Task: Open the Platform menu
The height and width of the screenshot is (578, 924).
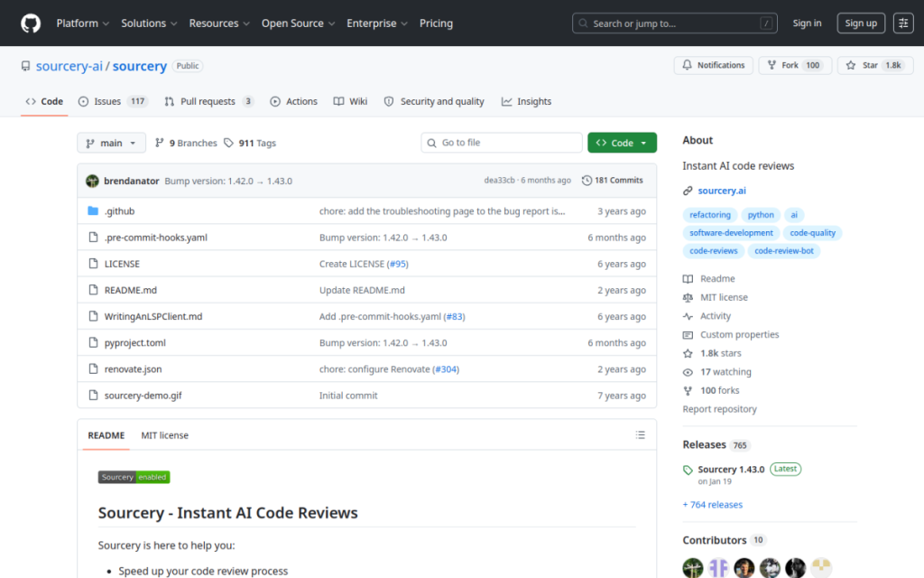Action: click(82, 23)
